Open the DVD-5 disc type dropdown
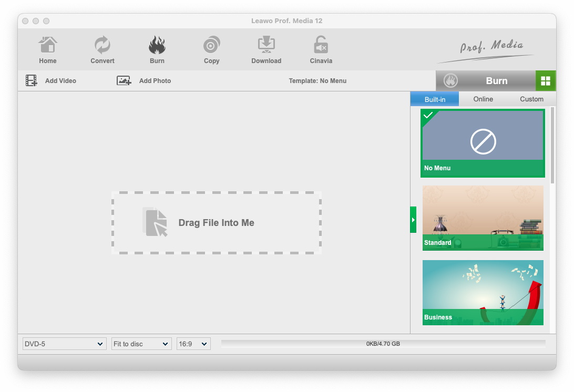 click(x=65, y=344)
